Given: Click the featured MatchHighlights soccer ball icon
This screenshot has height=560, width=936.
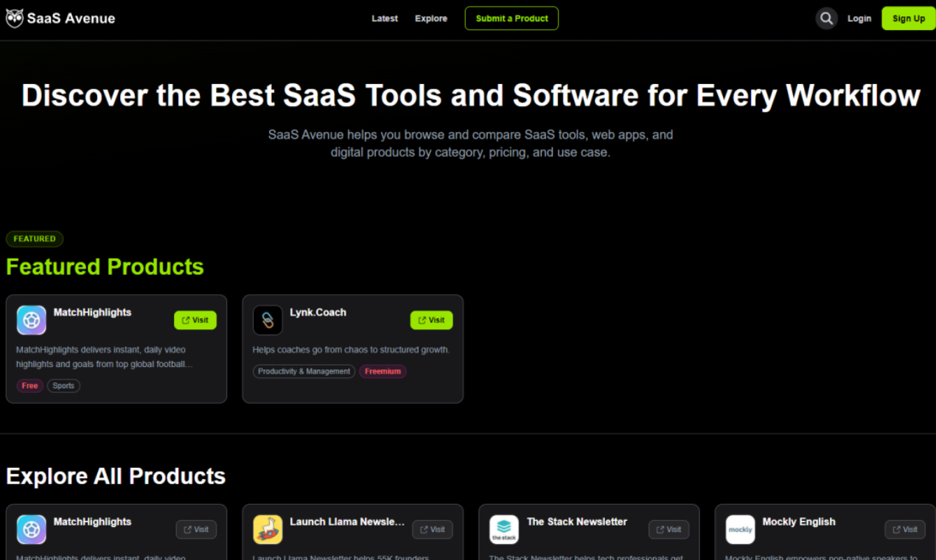Looking at the screenshot, I should pyautogui.click(x=32, y=321).
